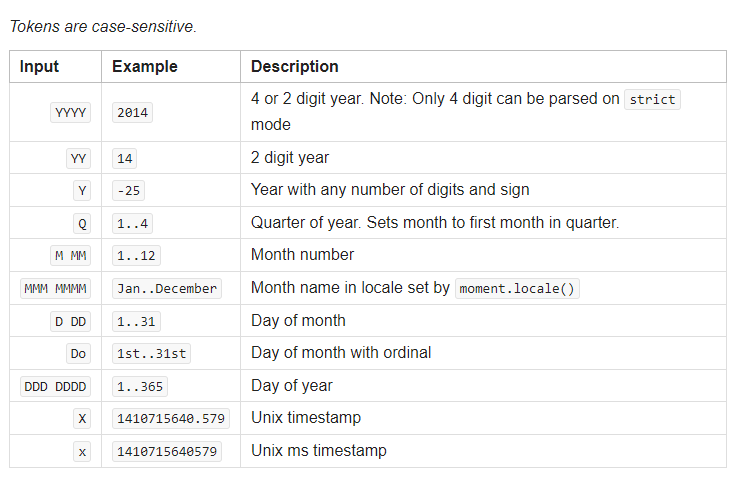Select the 1st..31st example value
This screenshot has width=746, height=477.
[151, 353]
